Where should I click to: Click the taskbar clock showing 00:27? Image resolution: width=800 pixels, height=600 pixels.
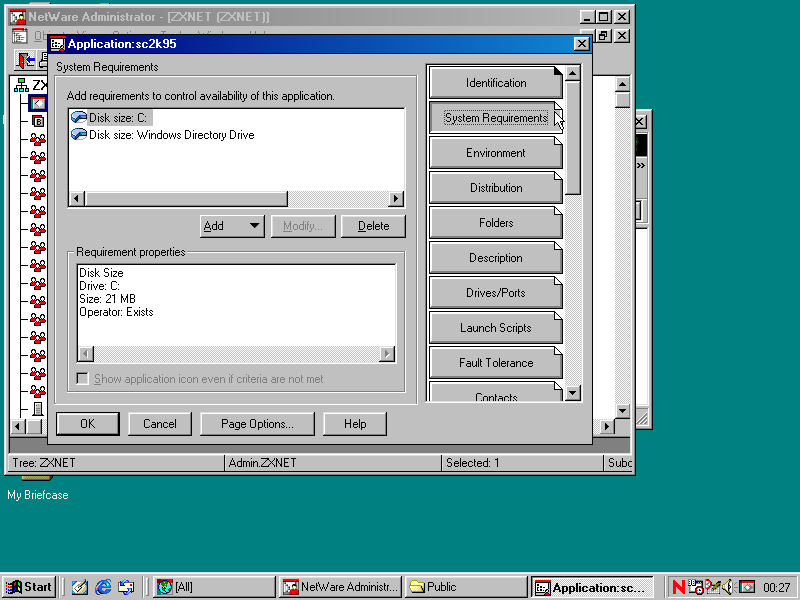777,588
